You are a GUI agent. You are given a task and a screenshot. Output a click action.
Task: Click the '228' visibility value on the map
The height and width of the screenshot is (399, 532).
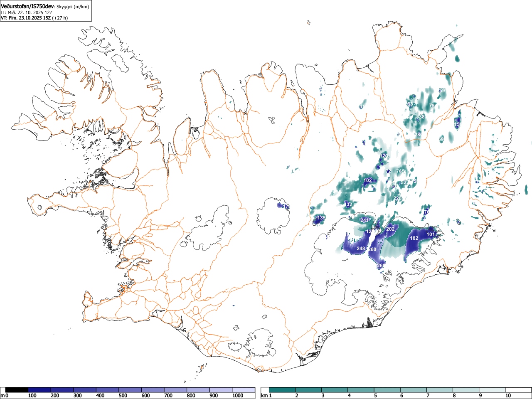397,198
